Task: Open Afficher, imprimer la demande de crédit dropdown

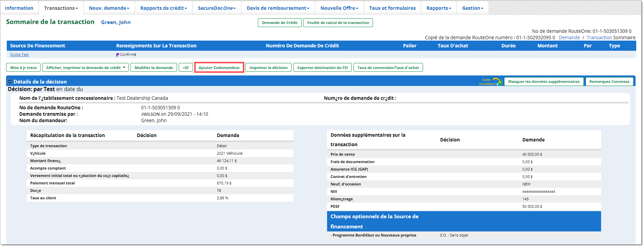Action: coord(85,68)
